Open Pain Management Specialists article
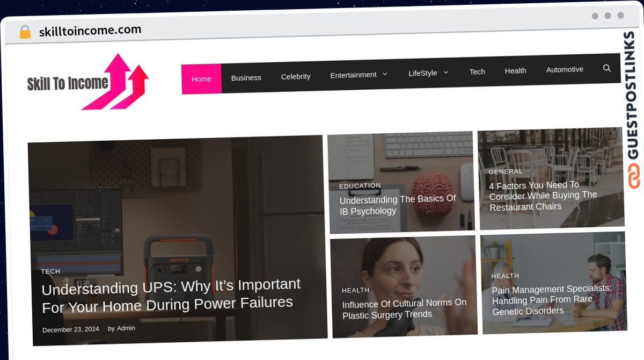 coord(552,299)
